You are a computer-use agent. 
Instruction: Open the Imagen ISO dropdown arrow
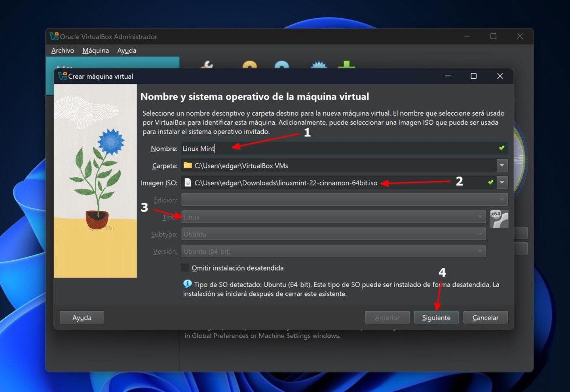(x=502, y=182)
